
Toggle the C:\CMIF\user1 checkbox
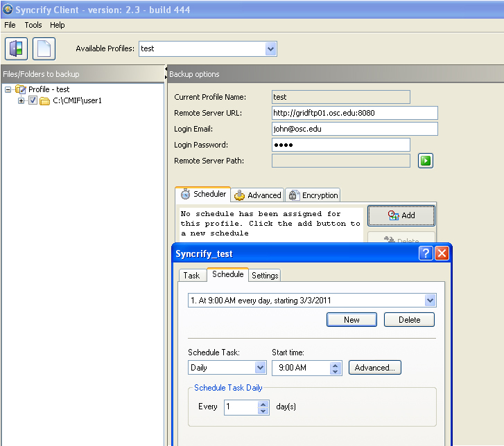coord(33,100)
